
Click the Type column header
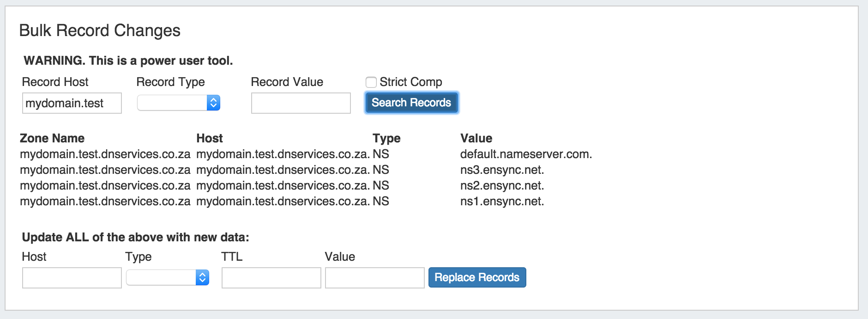pyautogui.click(x=386, y=138)
